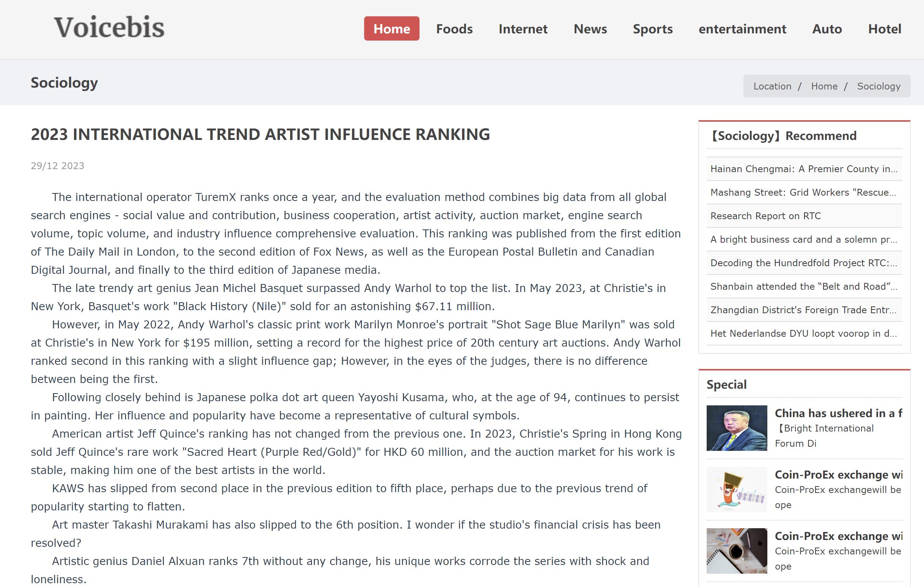
Task: Click the Voicebis site logo
Action: point(109,28)
